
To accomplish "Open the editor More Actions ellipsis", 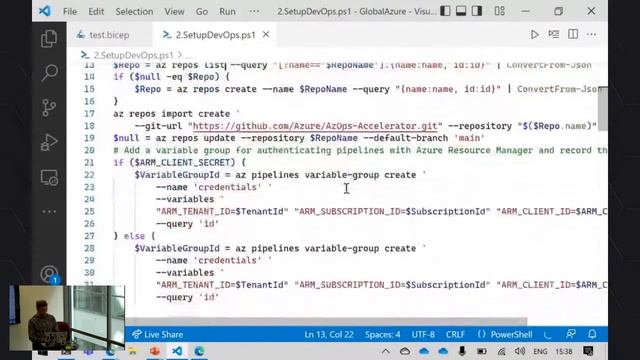I will (x=591, y=35).
